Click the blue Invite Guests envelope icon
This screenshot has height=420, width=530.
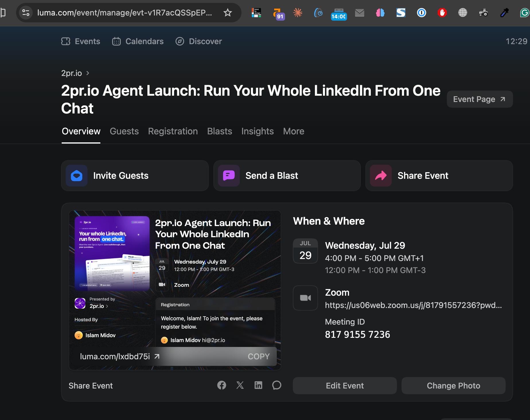77,176
